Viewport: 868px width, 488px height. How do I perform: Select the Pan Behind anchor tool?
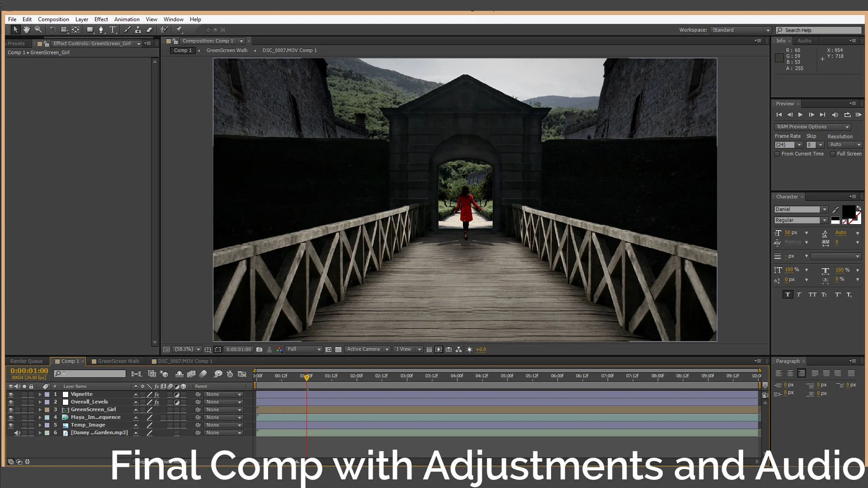[75, 30]
